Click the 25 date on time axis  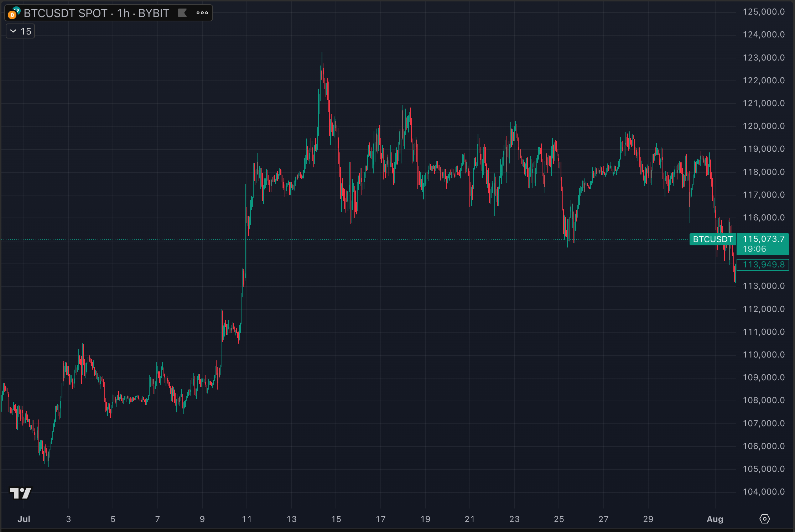[x=559, y=519]
